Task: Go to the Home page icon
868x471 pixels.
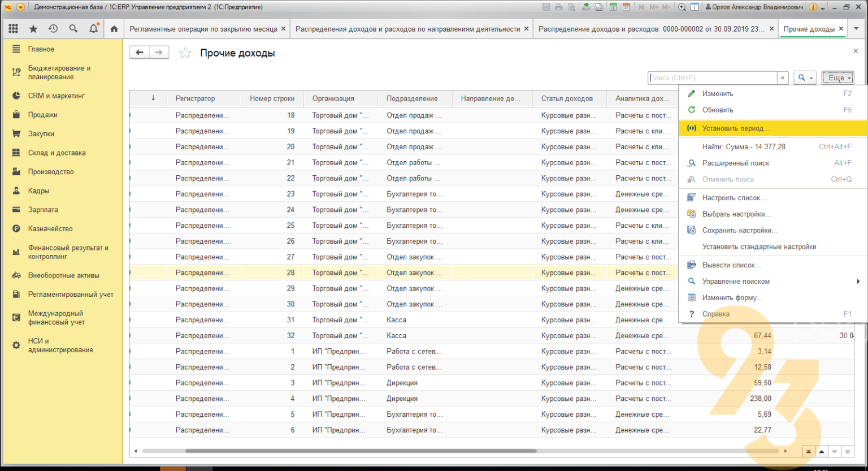Action: coord(114,29)
